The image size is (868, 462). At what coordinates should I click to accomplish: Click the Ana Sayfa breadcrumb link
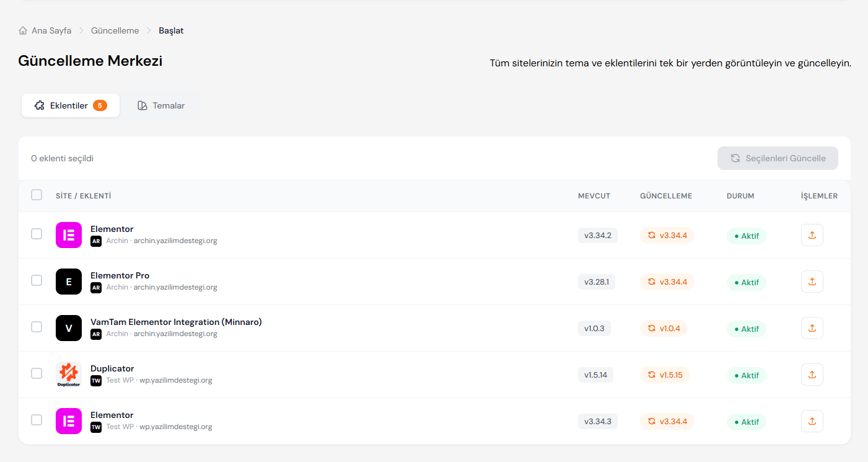(51, 30)
